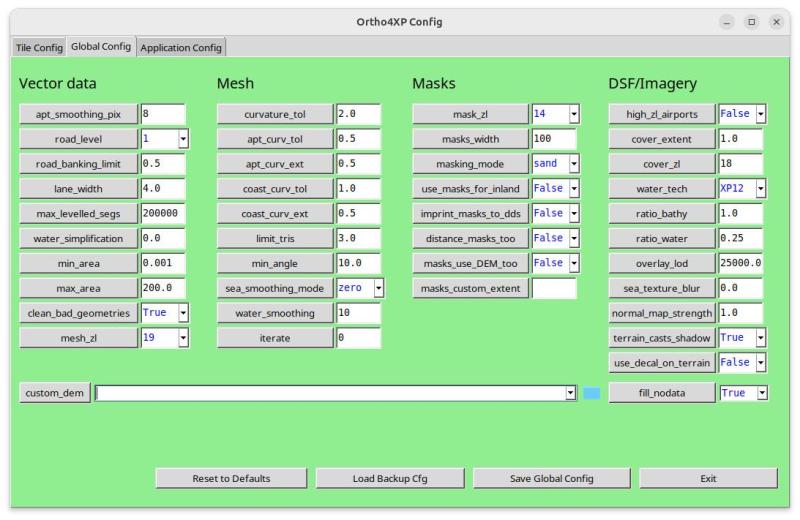The width and height of the screenshot is (800, 520).
Task: Focus the ratio_bathy value field
Action: point(740,213)
